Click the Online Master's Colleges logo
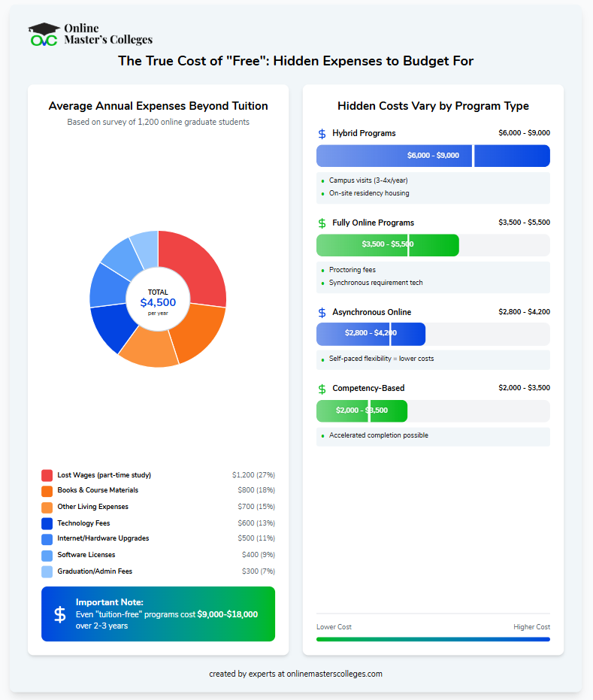This screenshot has height=700, width=593. [x=90, y=35]
